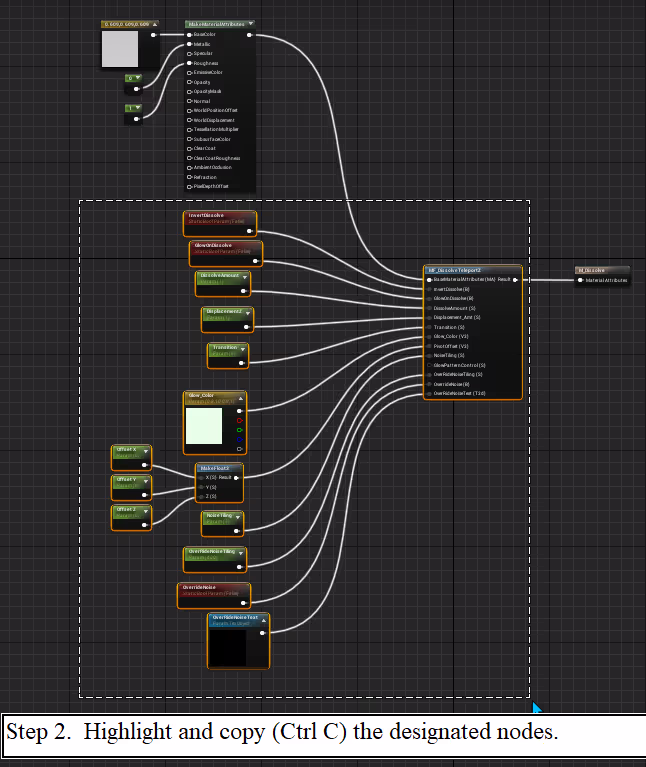Click the ClearCoat input pin
Screen dimensions: 646x767
pyautogui.click(x=190, y=149)
